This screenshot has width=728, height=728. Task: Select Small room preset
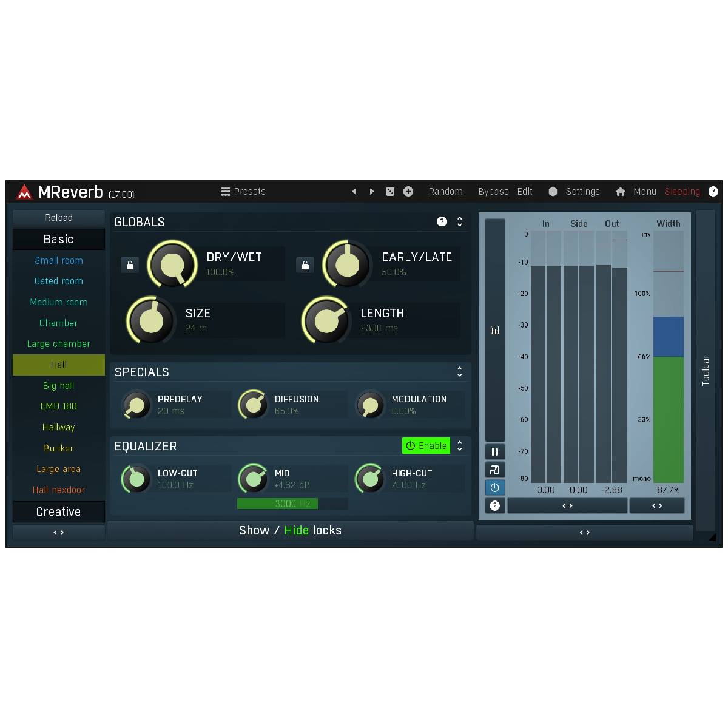[x=59, y=260]
